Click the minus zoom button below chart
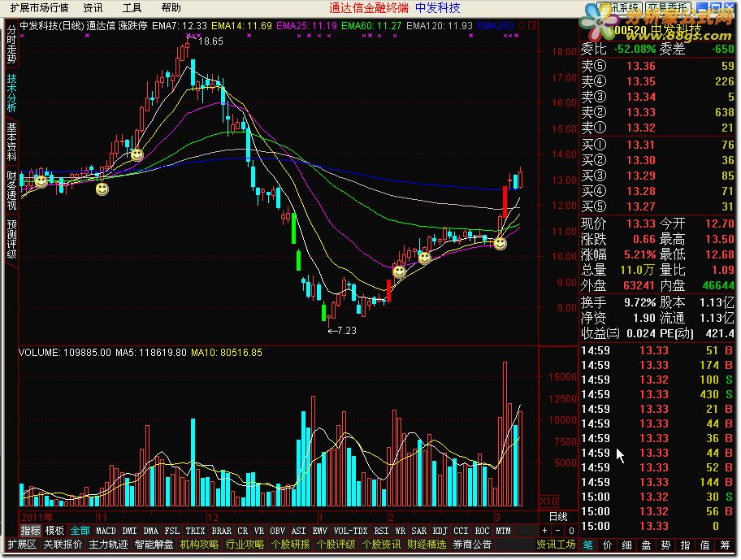The image size is (741, 560). pyautogui.click(x=557, y=531)
